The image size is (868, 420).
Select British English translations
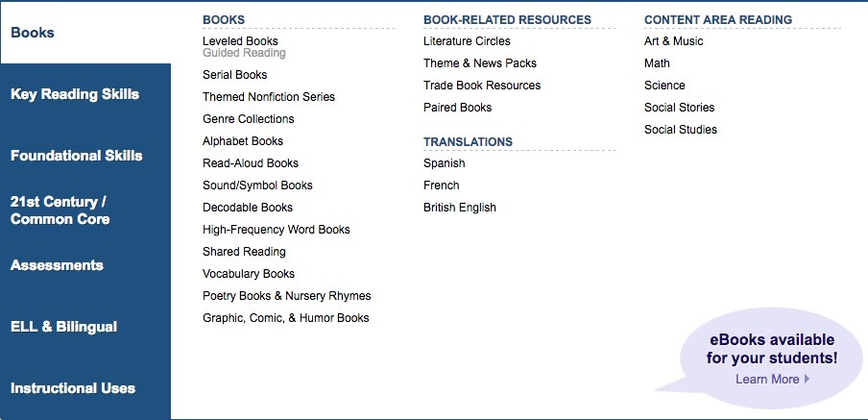coord(460,208)
